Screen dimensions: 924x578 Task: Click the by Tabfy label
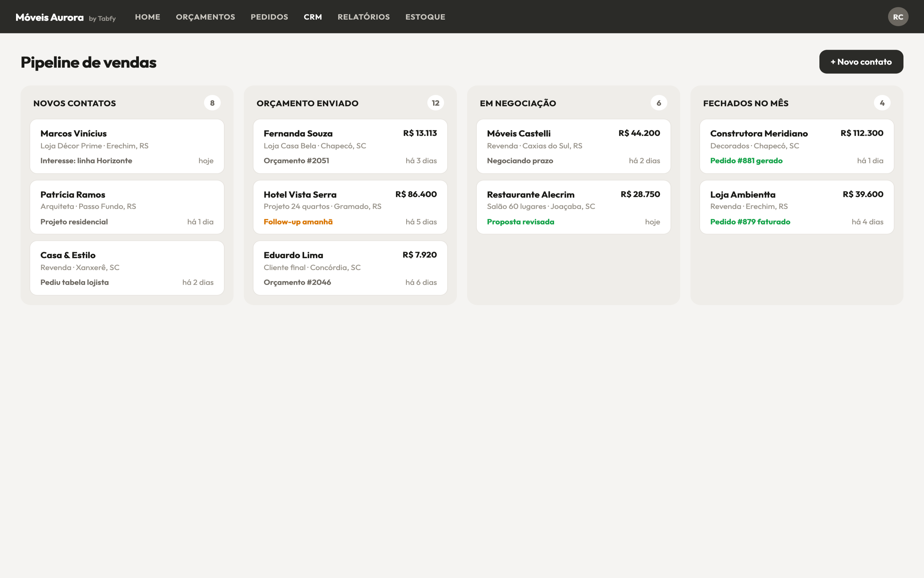102,18
